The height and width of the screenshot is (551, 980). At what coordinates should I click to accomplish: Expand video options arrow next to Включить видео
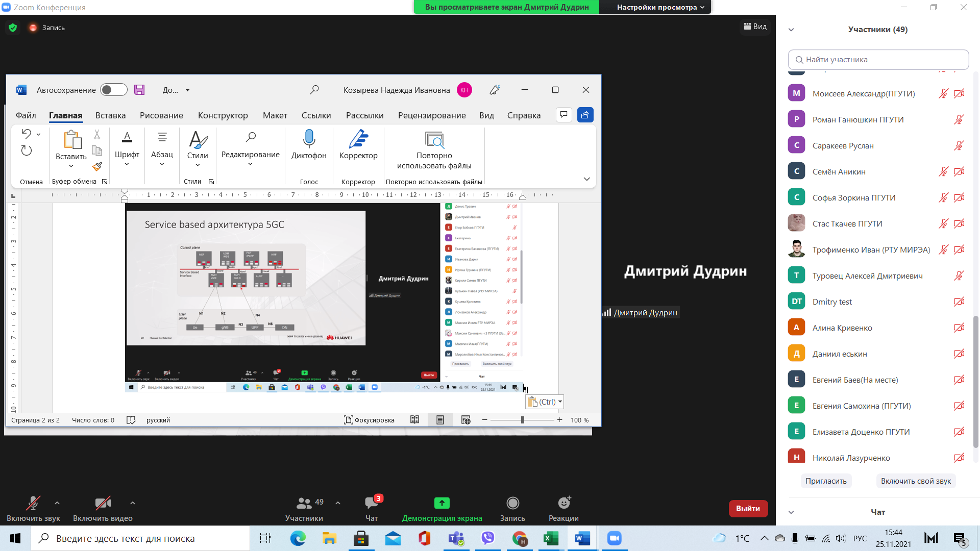tap(133, 503)
